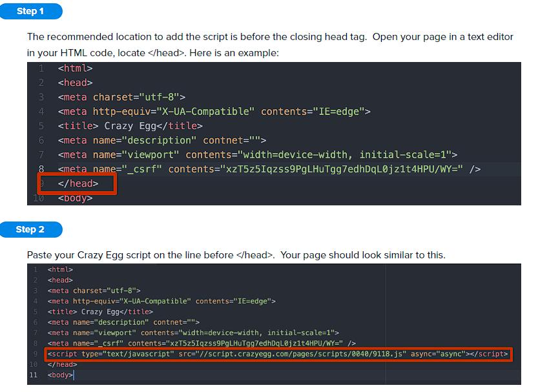Image resolution: width=538 pixels, height=392 pixels.
Task: Click the Step 2 badge
Action: point(31,229)
